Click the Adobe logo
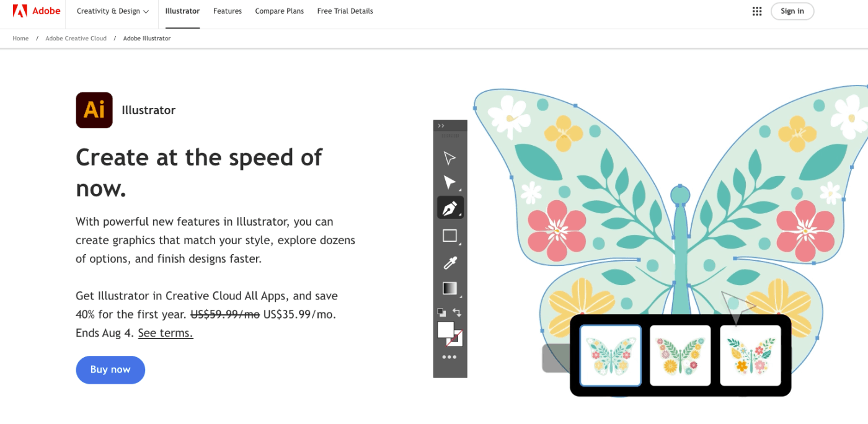This screenshot has height=424, width=868. 37,11
